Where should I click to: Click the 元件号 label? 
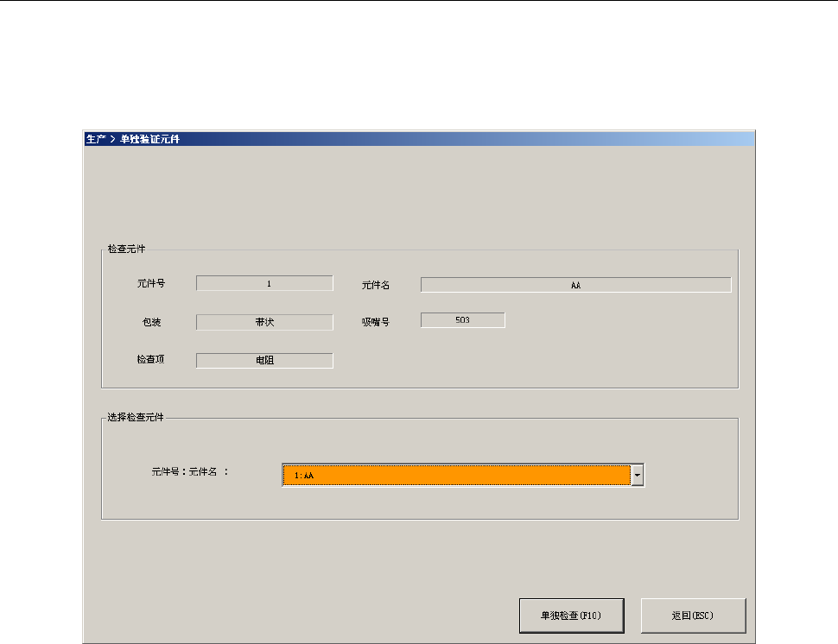(x=150, y=283)
